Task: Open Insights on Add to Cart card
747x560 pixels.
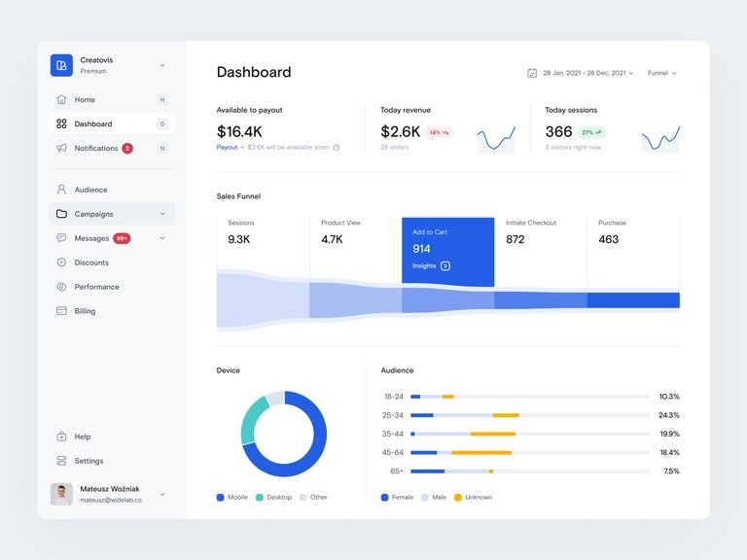Action: tap(431, 265)
